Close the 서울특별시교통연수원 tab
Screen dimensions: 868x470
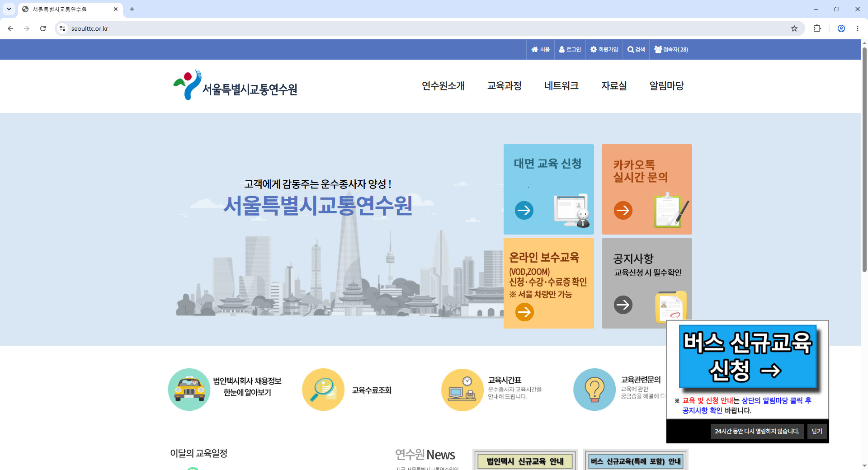[x=116, y=9]
